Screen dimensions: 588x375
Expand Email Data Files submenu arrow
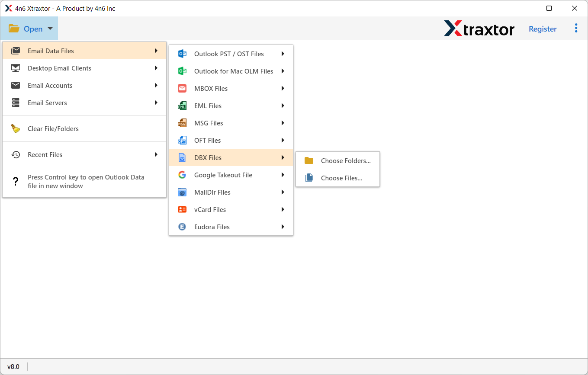pyautogui.click(x=156, y=51)
